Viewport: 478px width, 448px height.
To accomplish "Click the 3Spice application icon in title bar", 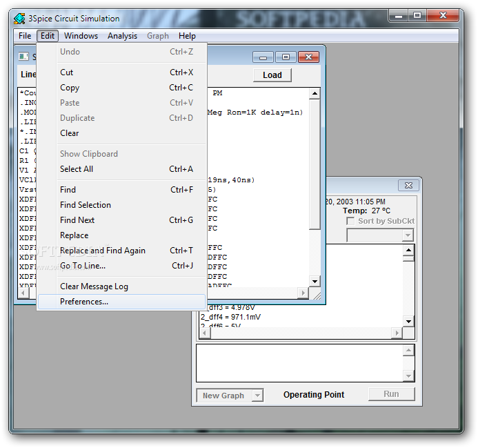I will [19, 19].
